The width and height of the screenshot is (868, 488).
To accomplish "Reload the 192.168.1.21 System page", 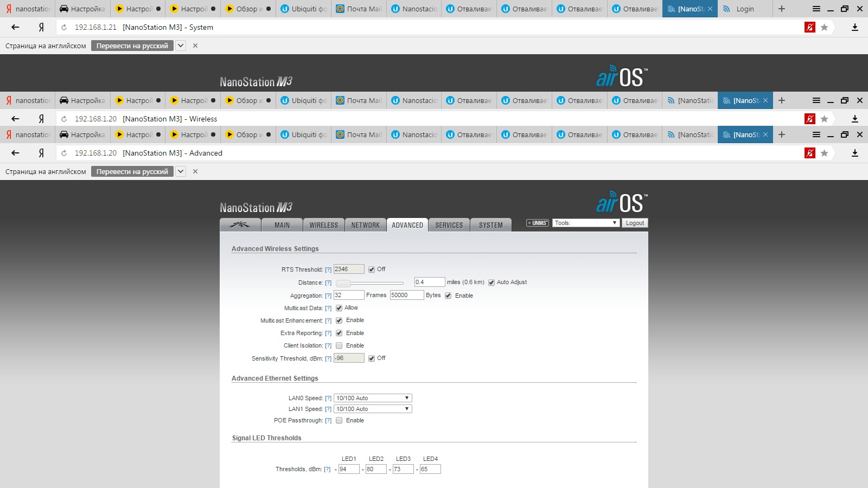I will tap(64, 27).
